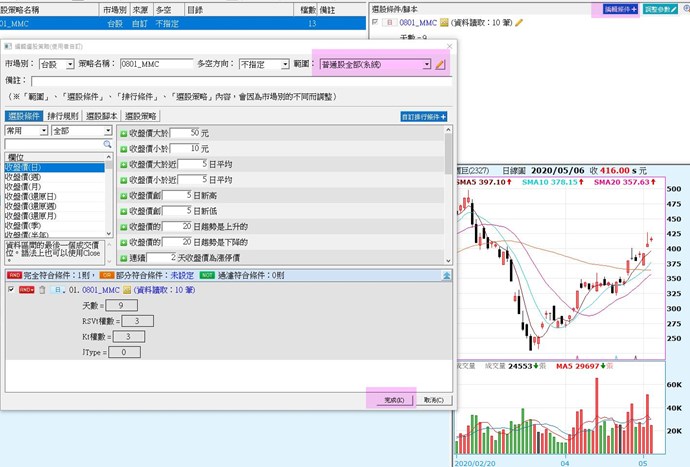
Task: Open the 選股腳本 tab
Action: [x=100, y=116]
